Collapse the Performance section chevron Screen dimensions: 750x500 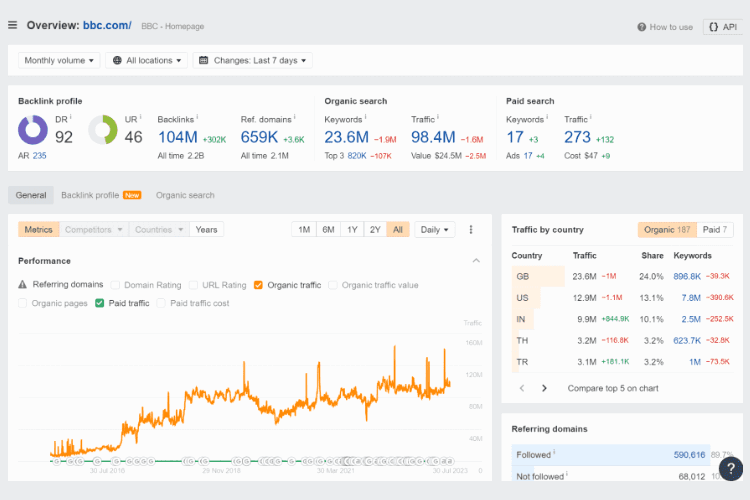[476, 261]
